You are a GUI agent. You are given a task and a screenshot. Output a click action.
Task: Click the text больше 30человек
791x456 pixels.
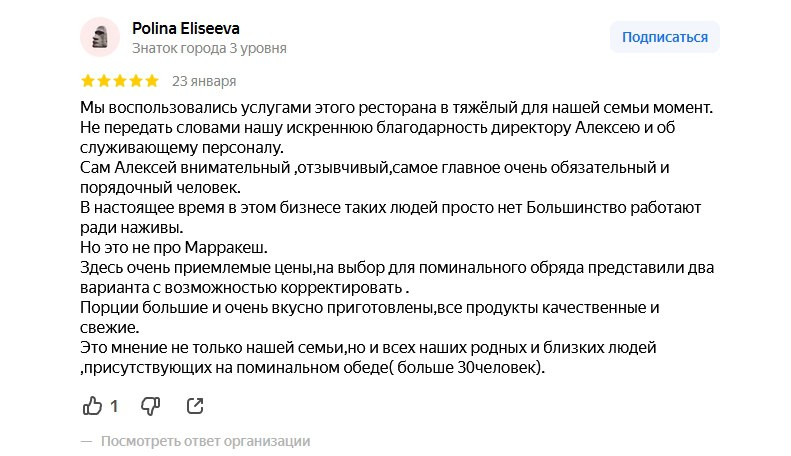pos(467,367)
